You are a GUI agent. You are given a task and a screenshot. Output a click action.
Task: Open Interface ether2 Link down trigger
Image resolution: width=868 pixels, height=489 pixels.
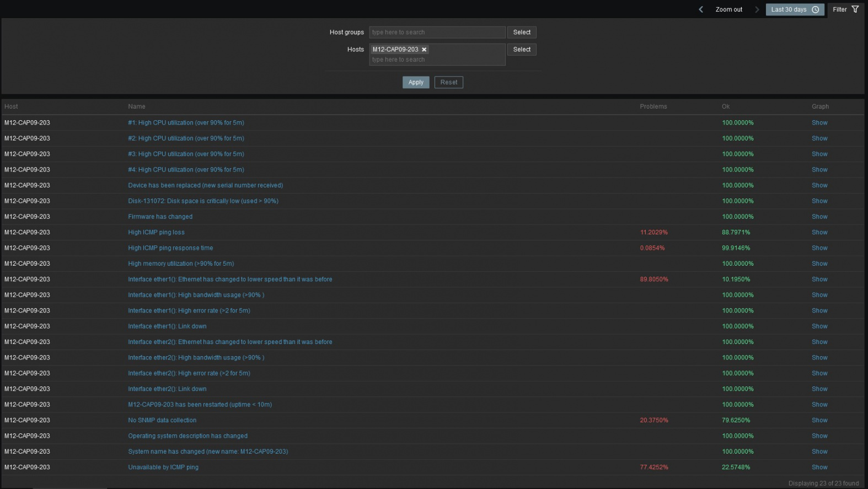click(167, 389)
